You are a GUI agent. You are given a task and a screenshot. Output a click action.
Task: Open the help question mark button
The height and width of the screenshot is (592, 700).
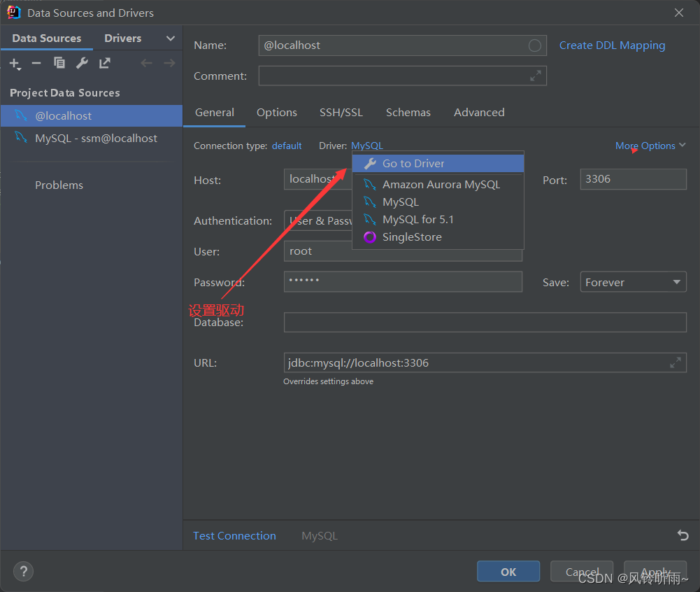click(23, 571)
